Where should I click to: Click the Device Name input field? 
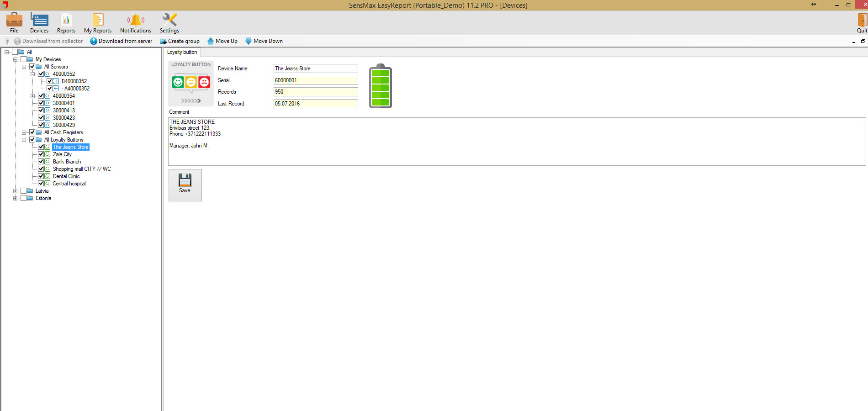(x=315, y=68)
